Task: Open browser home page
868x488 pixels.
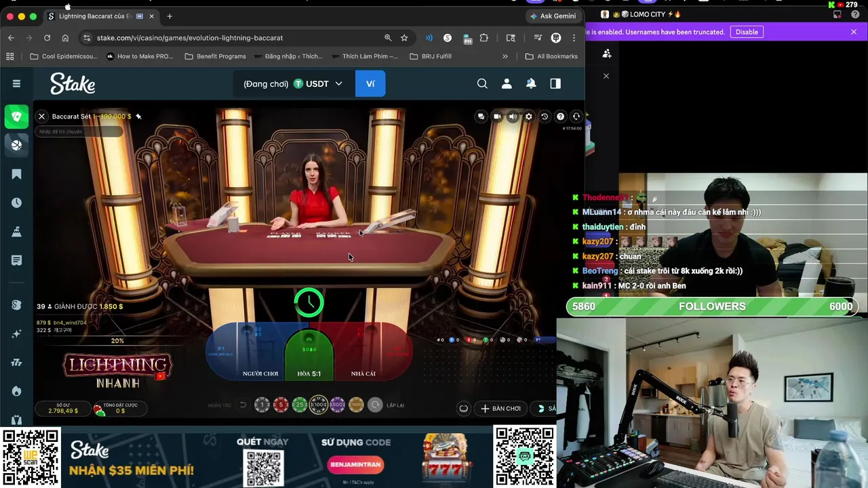Action: click(x=65, y=38)
